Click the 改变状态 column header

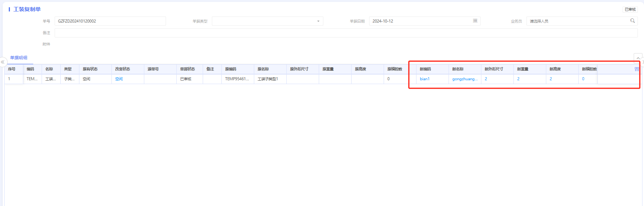[x=123, y=69]
